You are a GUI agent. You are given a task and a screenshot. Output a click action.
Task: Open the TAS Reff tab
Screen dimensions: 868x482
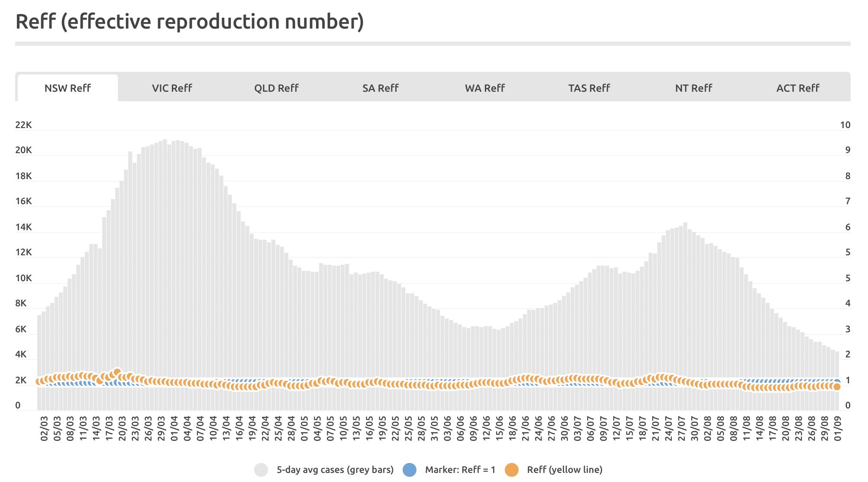[x=589, y=88]
